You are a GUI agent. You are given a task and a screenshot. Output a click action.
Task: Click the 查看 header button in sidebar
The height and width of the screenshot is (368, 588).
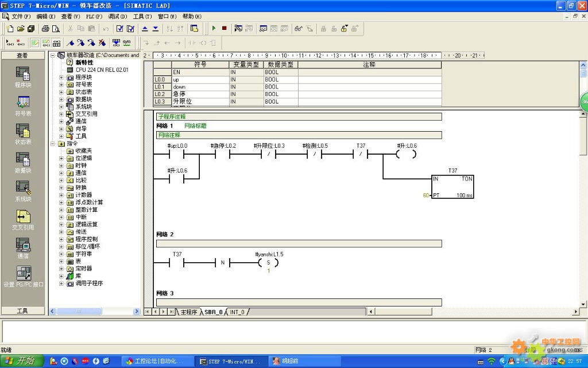22,56
